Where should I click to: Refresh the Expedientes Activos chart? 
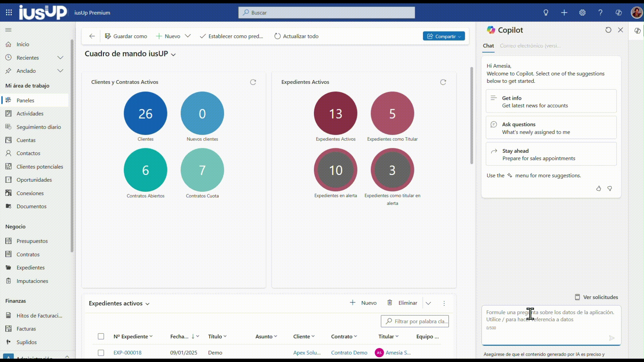pos(443,82)
